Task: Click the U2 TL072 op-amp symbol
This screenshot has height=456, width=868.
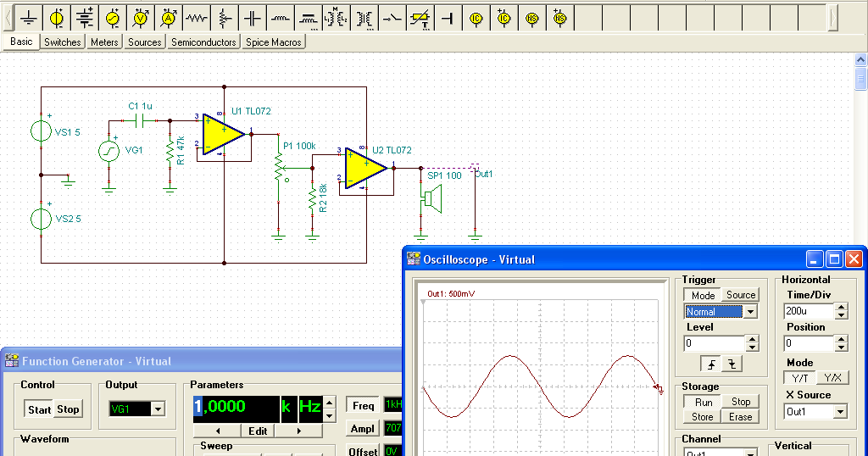Action: pyautogui.click(x=365, y=168)
